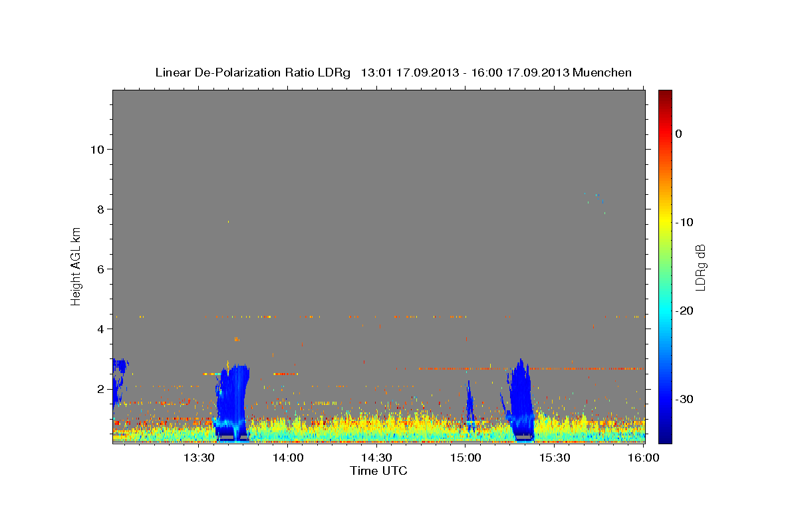
Task: Click the thin blue echo streak at 15:00
Action: pos(469,406)
